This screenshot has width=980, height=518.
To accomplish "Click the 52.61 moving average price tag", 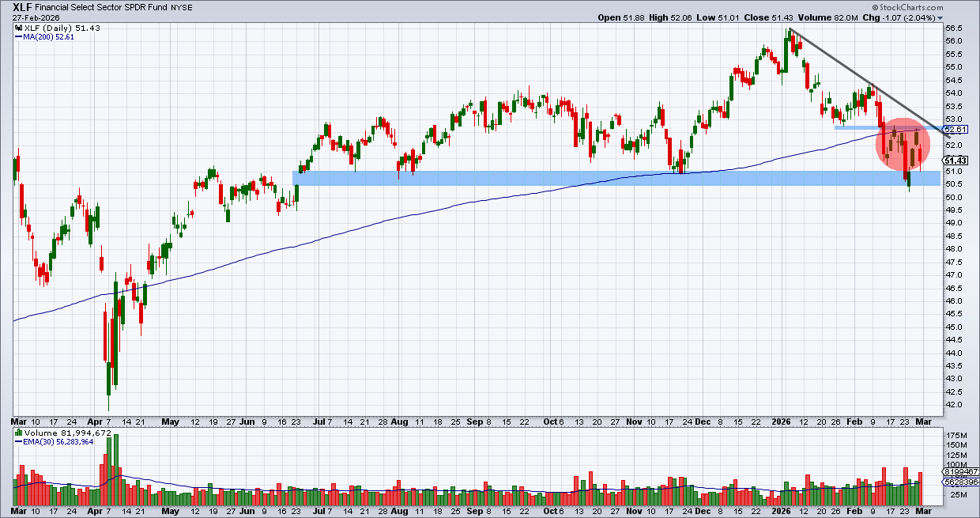I will pyautogui.click(x=956, y=129).
